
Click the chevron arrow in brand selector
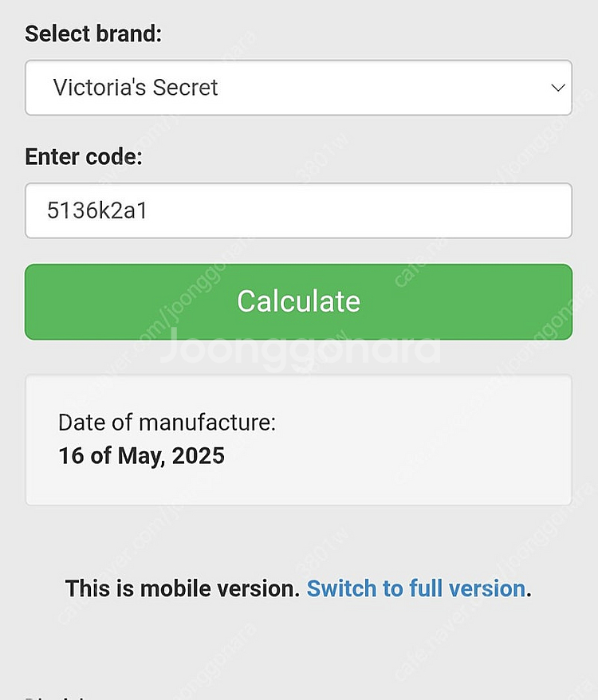(x=558, y=88)
